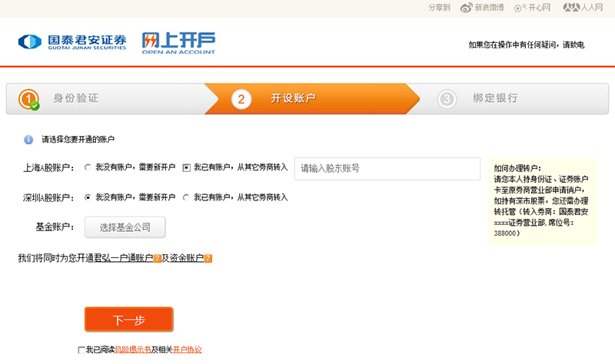
Task: Click the 请输入股东账号 input field
Action: 387,168
